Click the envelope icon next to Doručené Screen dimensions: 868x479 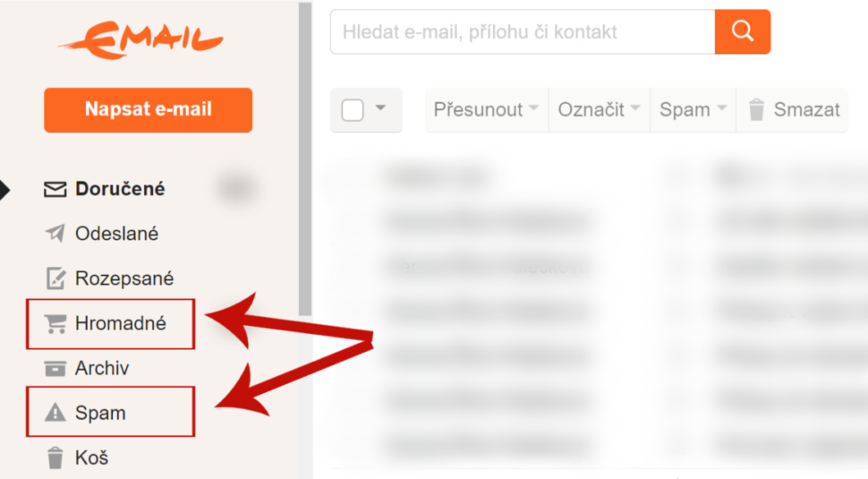55,190
